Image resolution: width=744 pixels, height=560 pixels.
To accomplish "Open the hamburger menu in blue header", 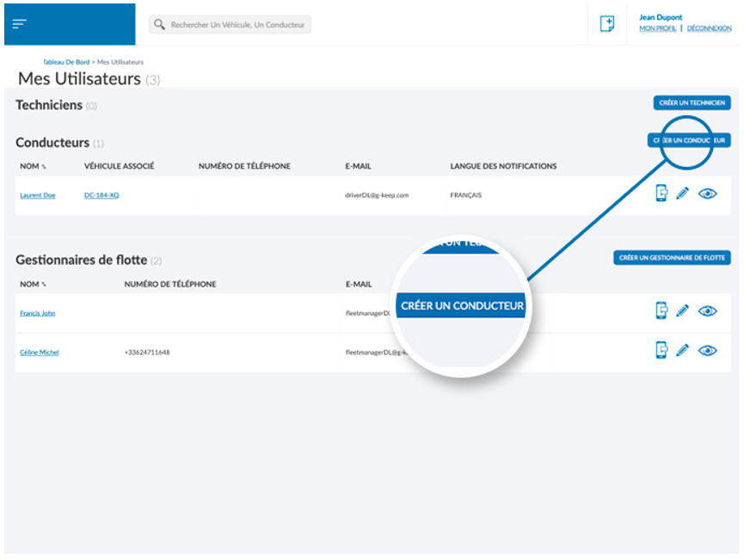I will (19, 23).
